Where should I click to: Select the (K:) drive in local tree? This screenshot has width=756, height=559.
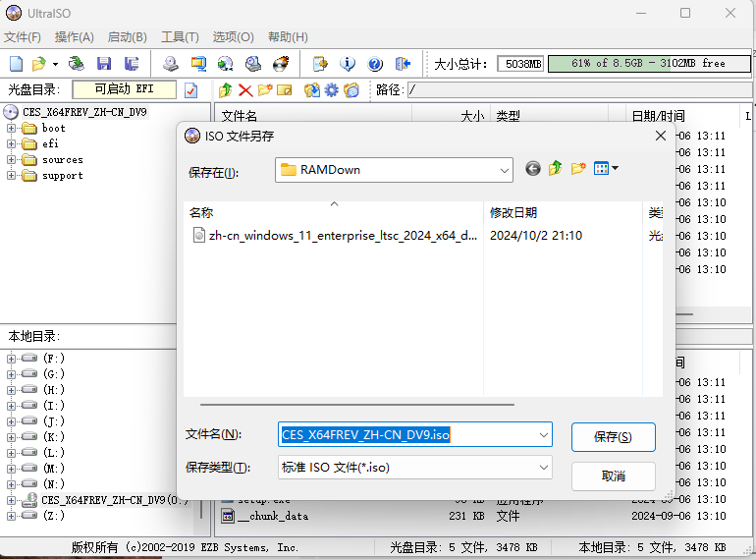pyautogui.click(x=54, y=437)
